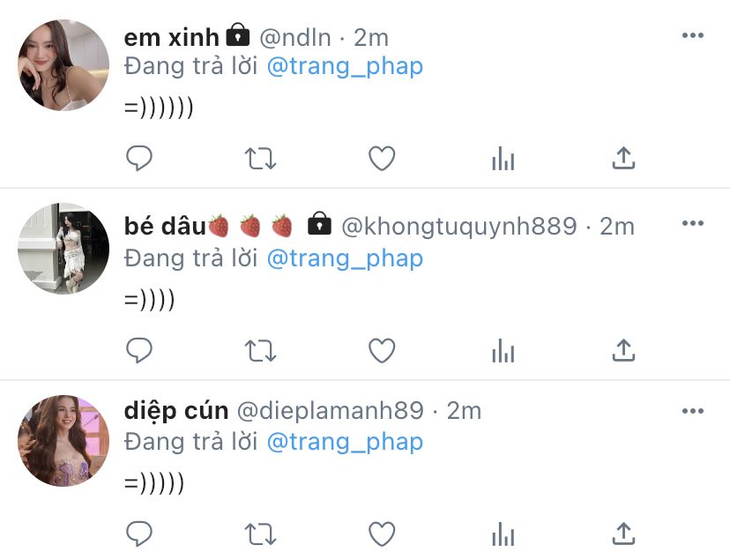The height and width of the screenshot is (560, 730).
Task: Retweet the post by @ndln
Action: 261,158
